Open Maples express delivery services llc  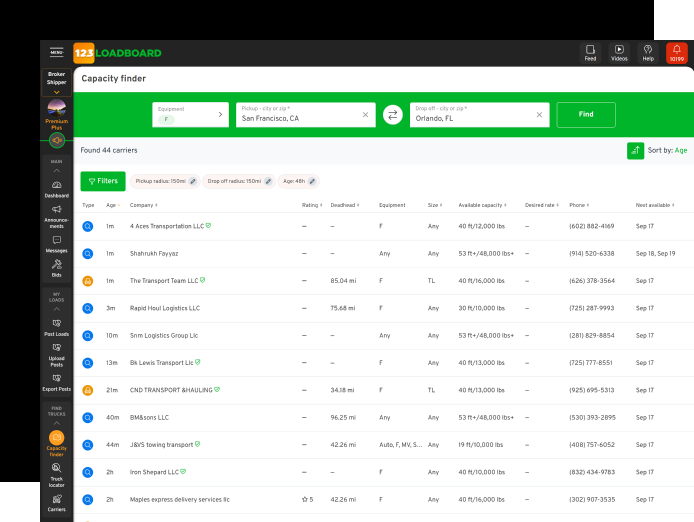(x=180, y=499)
